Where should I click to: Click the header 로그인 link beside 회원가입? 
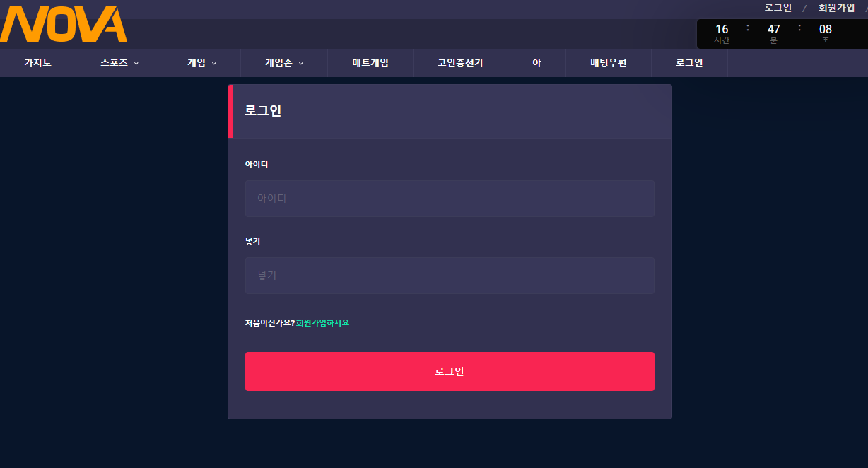778,8
